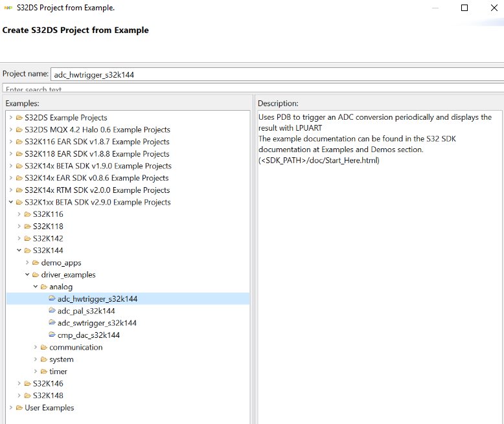Expand the S32K146 folder arrow

pyautogui.click(x=19, y=383)
